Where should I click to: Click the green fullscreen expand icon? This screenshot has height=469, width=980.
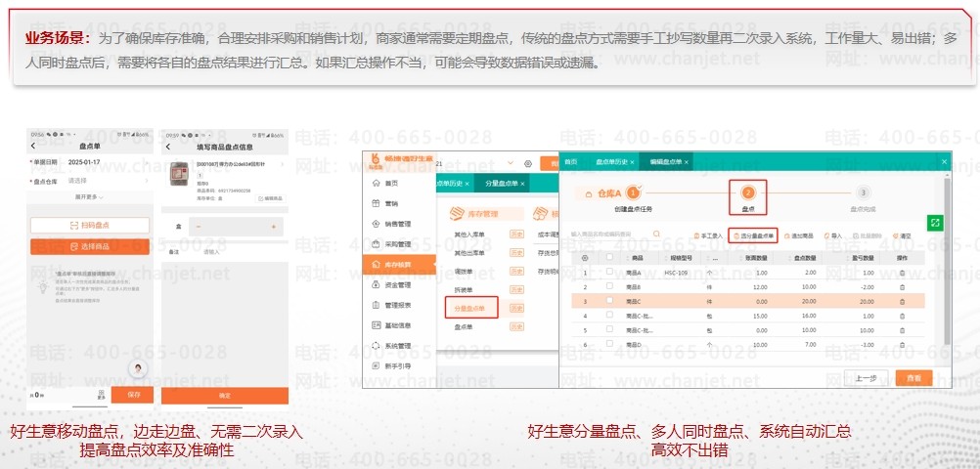[935, 224]
